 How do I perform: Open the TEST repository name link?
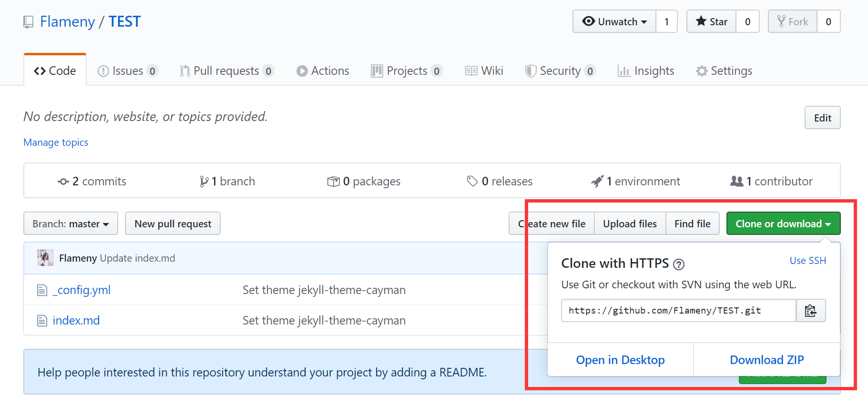point(124,21)
